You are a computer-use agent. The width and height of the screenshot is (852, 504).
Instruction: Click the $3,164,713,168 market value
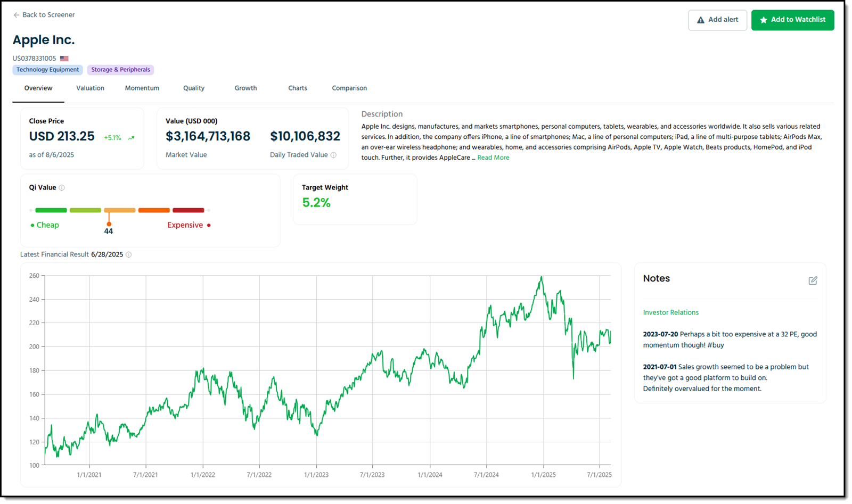click(x=208, y=136)
